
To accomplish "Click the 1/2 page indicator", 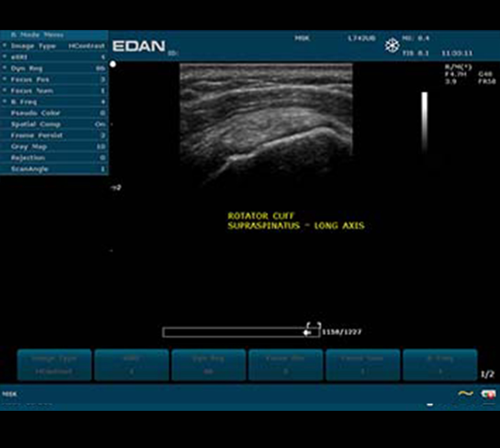I will click(x=487, y=374).
